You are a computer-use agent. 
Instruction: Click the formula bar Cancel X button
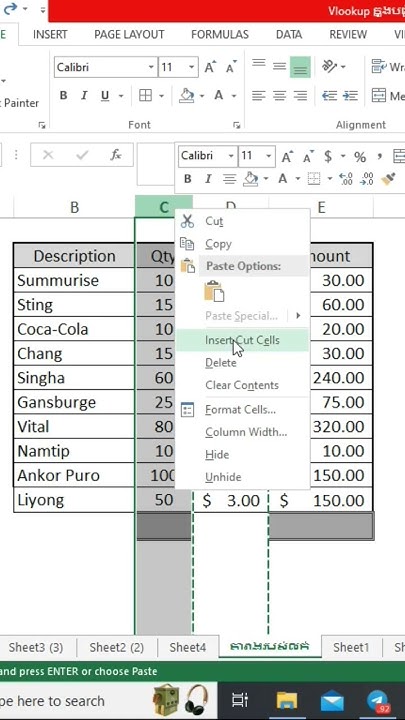(x=48, y=155)
